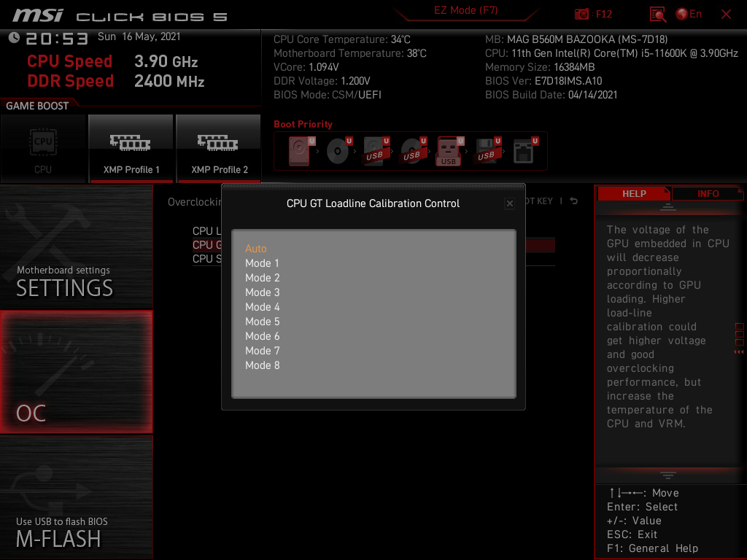The width and height of the screenshot is (747, 560).
Task: Choose Mode 8 option
Action: point(262,365)
